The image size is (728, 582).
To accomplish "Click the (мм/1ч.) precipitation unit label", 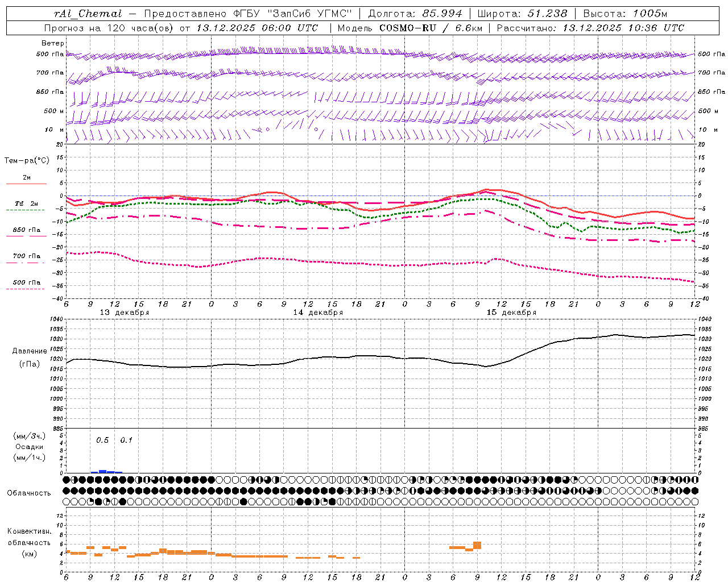I will click(30, 458).
